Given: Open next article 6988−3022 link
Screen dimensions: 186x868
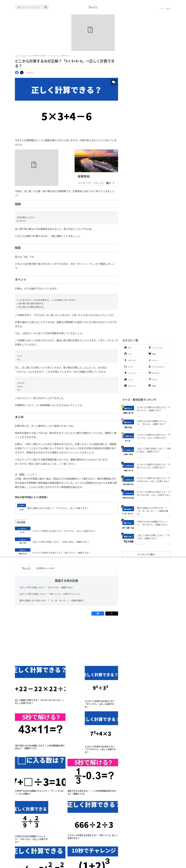Looking at the screenshot, I should (61, 542).
